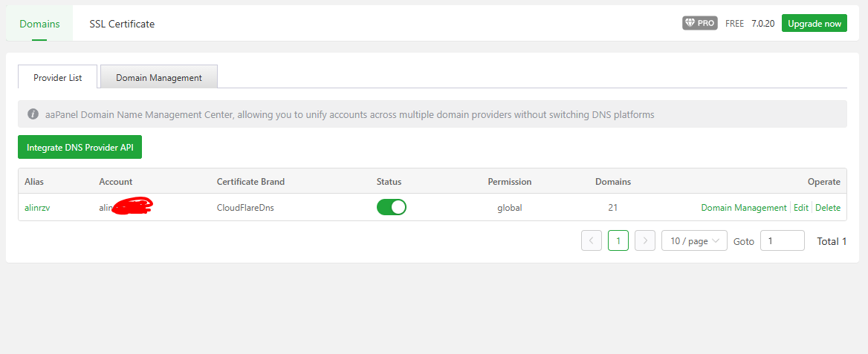Go to next page arrow
The height and width of the screenshot is (354, 868).
[x=645, y=240]
